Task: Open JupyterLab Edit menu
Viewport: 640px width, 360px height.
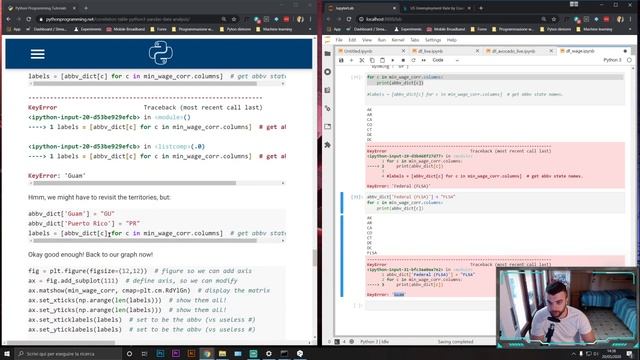Action: tap(352, 40)
